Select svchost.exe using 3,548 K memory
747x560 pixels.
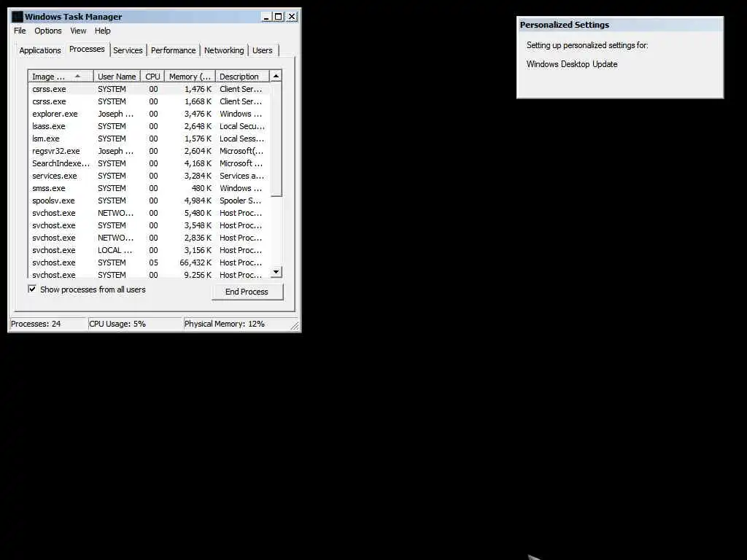point(149,225)
